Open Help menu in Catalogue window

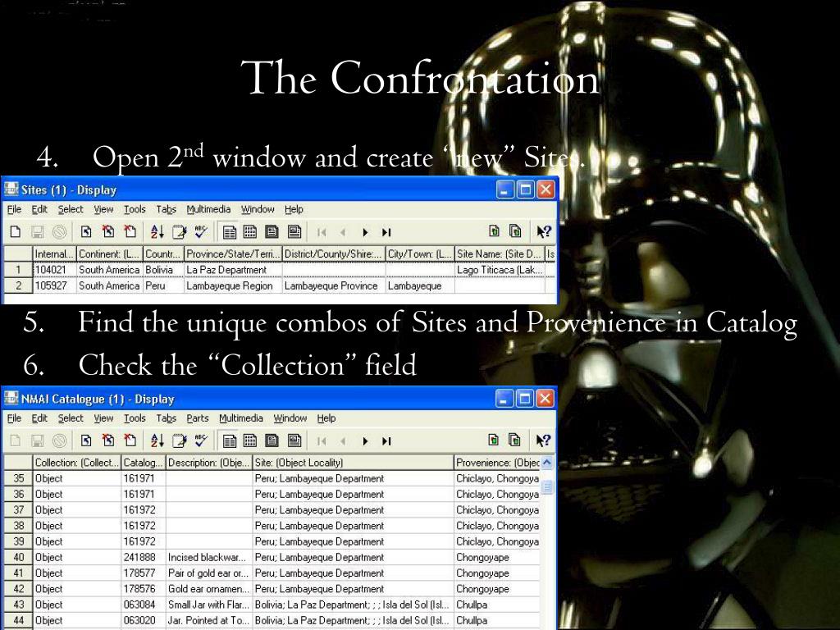pyautogui.click(x=326, y=418)
